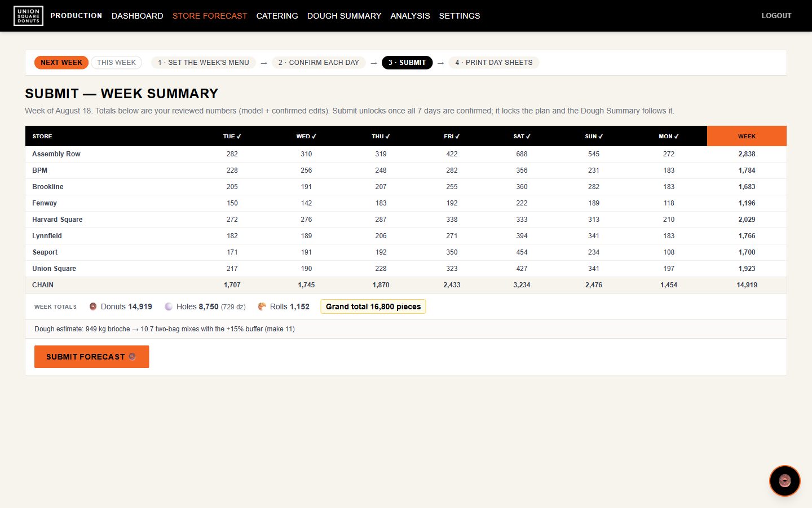Click chain Friday total 2,433
The image size is (812, 508).
[x=452, y=285]
